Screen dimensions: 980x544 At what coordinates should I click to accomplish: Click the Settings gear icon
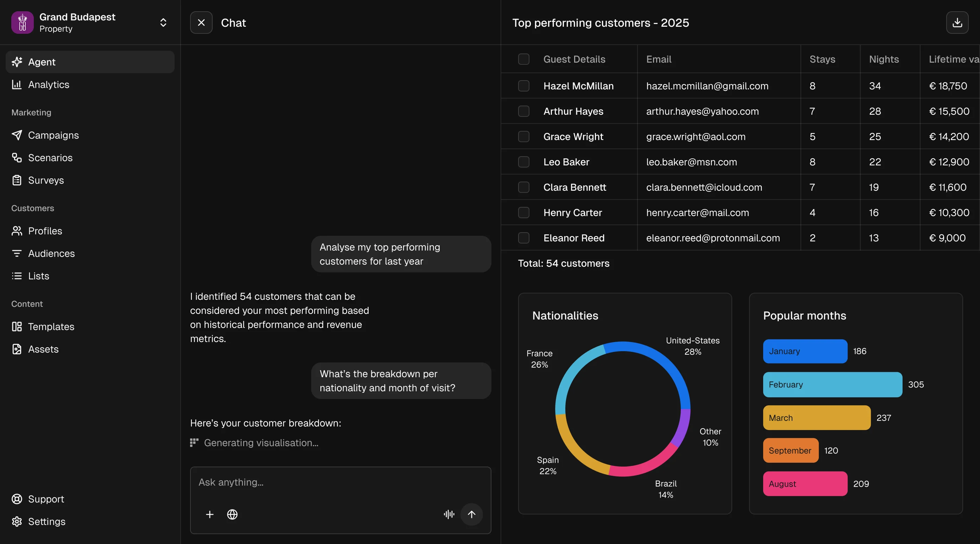(x=17, y=521)
